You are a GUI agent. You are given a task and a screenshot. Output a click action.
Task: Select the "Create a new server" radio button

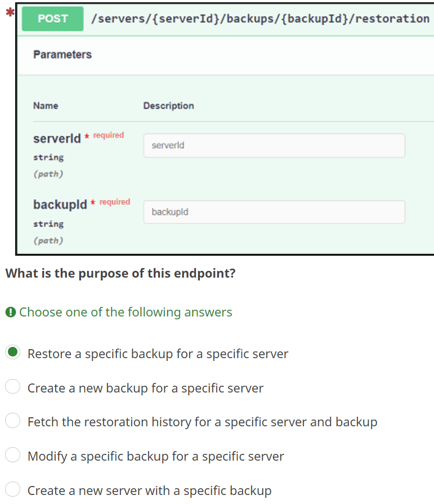tap(13, 489)
